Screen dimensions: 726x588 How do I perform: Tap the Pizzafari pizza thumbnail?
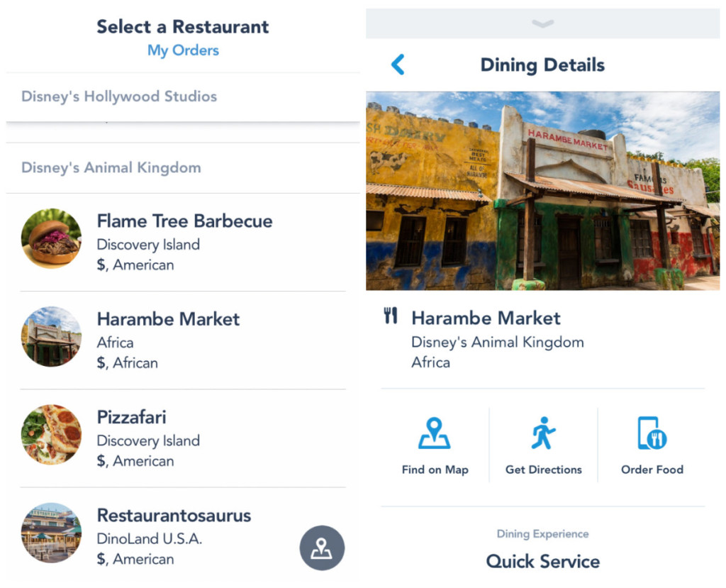(x=51, y=434)
